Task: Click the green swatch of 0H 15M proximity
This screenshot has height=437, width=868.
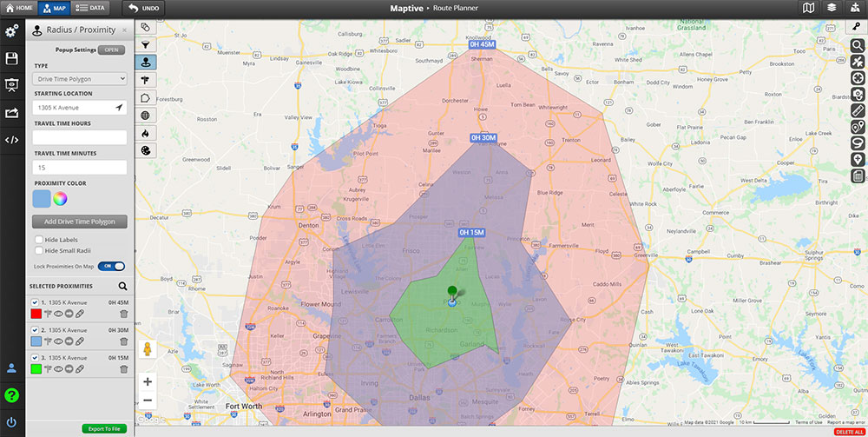Action: 36,369
